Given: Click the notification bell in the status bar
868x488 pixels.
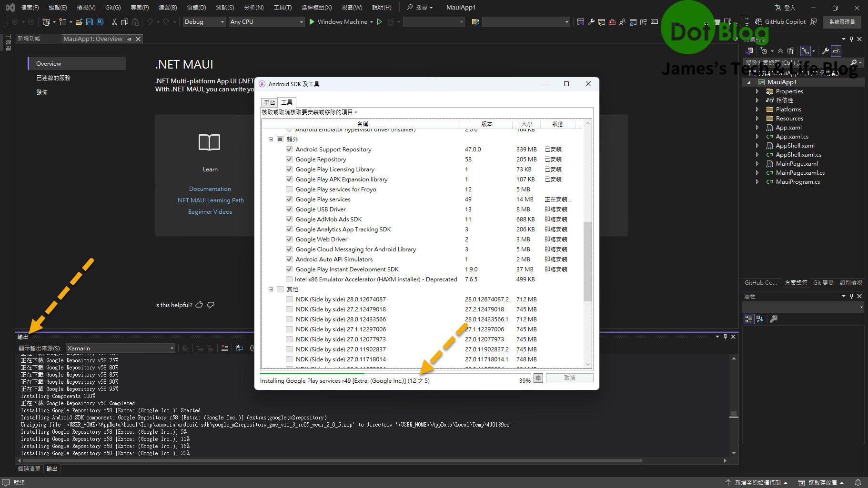Looking at the screenshot, I should (858, 482).
